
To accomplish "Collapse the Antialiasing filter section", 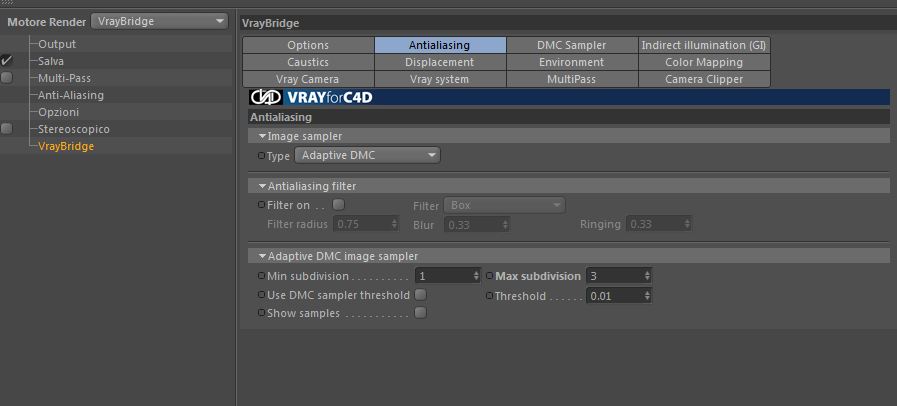I will [263, 186].
